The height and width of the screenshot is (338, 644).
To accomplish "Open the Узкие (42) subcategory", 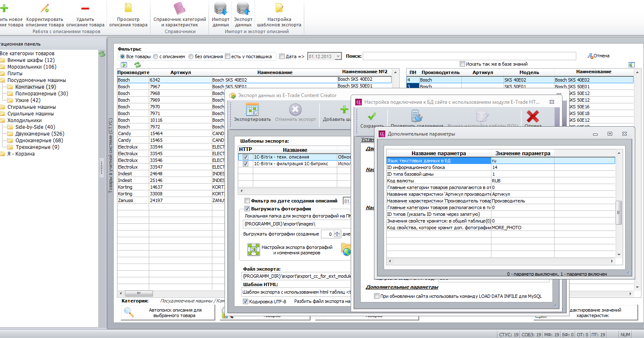I will tap(28, 100).
